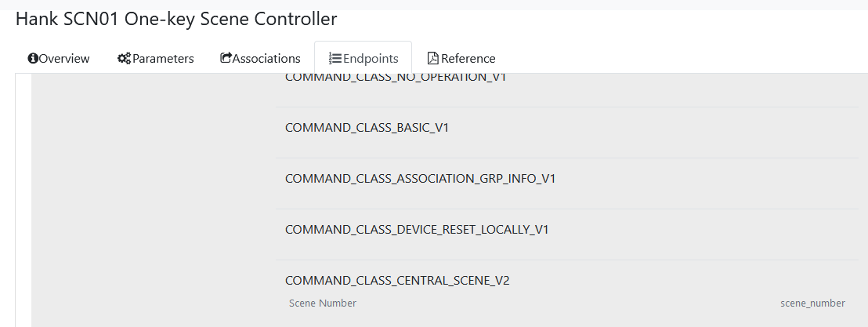Go to the Associations tab
This screenshot has width=868, height=327.
266,59
